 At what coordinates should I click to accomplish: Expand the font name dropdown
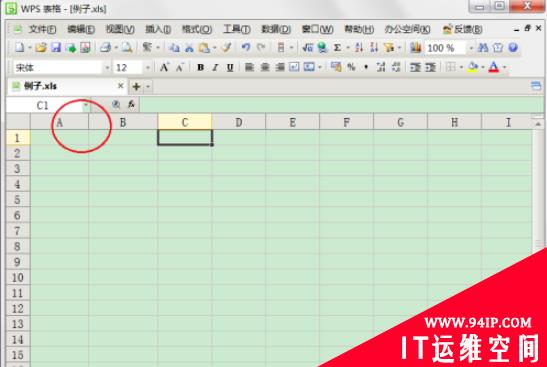(107, 67)
